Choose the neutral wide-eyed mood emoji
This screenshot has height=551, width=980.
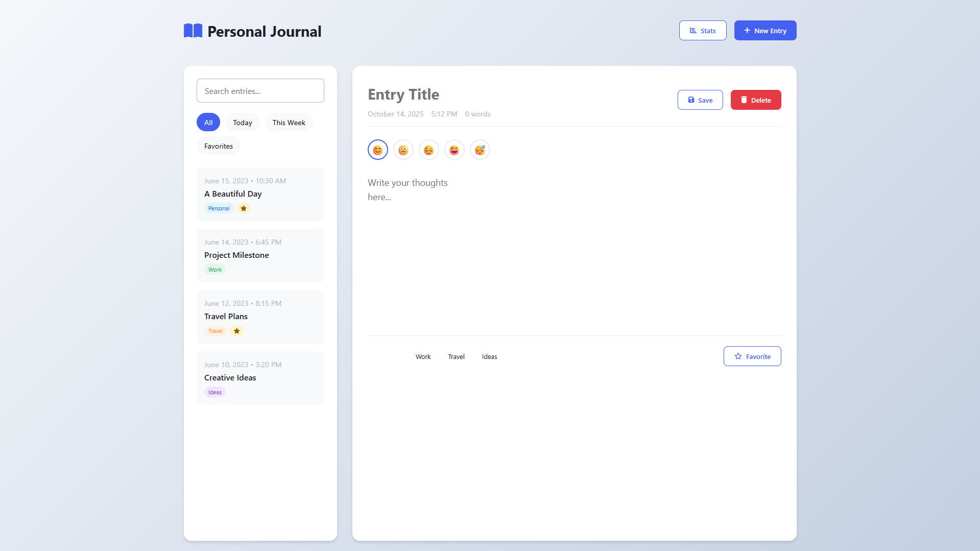pos(403,150)
